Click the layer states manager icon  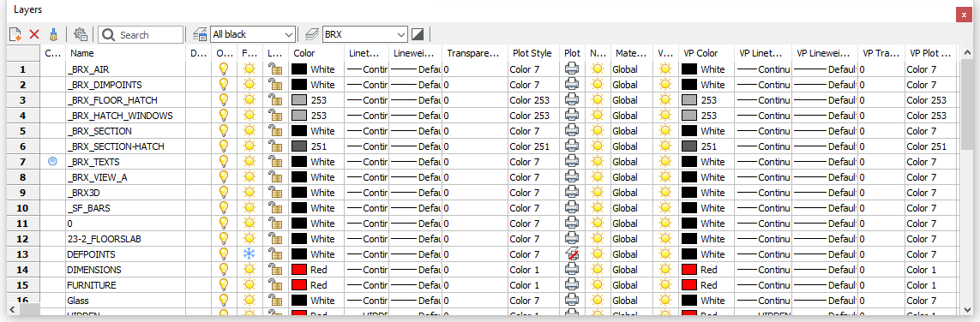point(200,35)
